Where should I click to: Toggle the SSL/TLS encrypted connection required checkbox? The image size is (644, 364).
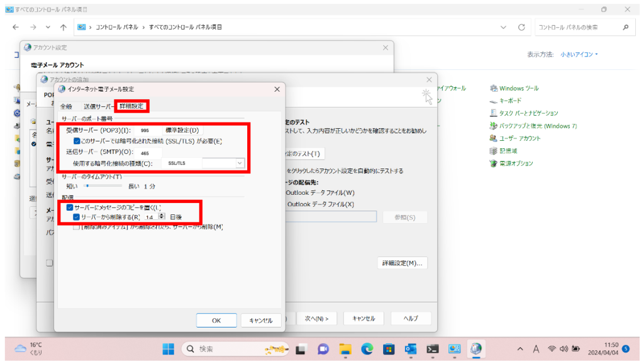(x=77, y=141)
